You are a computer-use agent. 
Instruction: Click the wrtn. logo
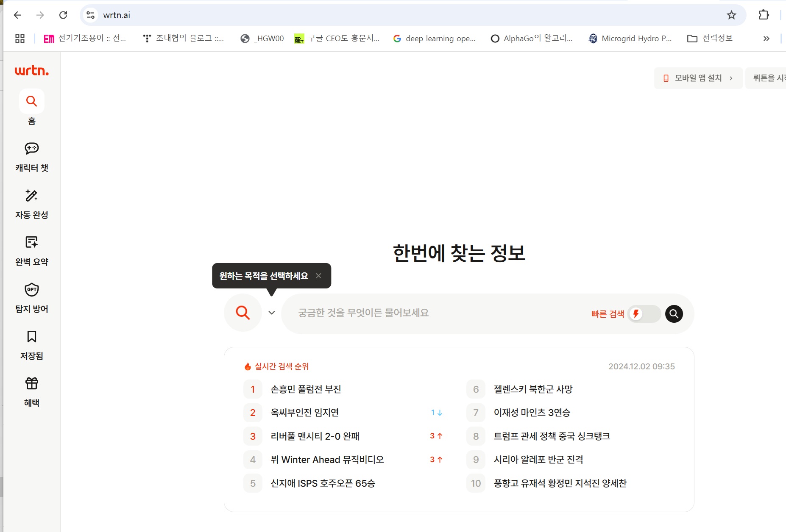[x=32, y=71]
